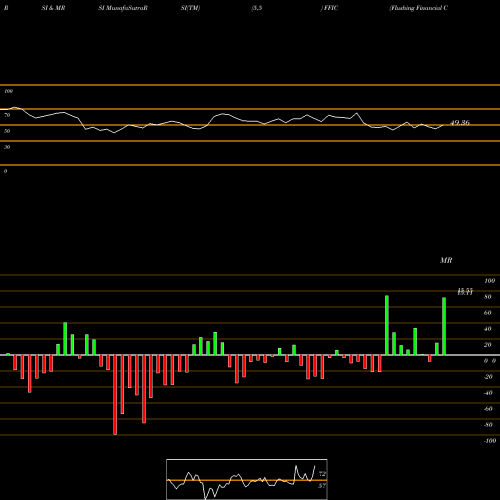The height and width of the screenshot is (500, 500).
Task: Click the 'SI(TM)' header label
Action: coord(191,8)
